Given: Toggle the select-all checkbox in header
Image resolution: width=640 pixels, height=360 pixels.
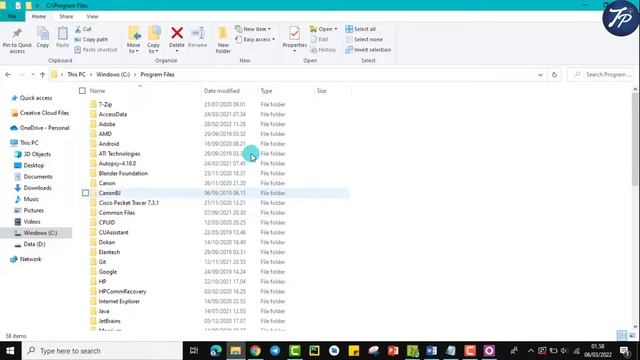Looking at the screenshot, I should pyautogui.click(x=82, y=91).
